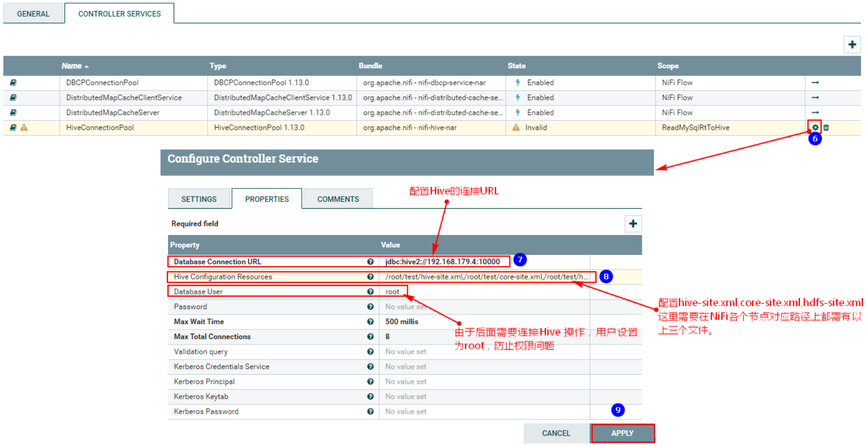This screenshot has width=868, height=446.
Task: Click the HiveConnectionPool 1.13.0 type cell
Action: click(282, 128)
